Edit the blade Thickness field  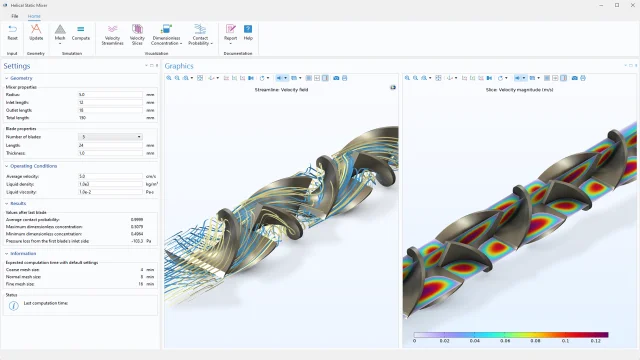110,153
